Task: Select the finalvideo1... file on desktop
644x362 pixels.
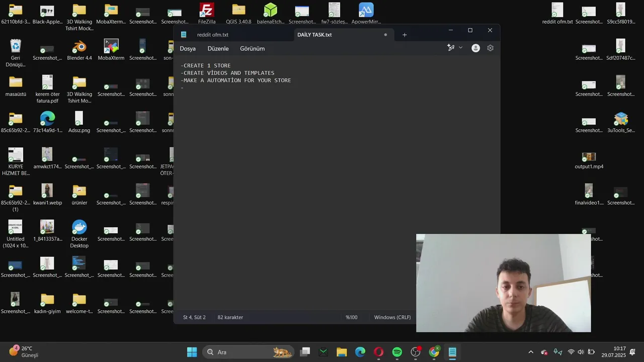Action: (x=589, y=195)
